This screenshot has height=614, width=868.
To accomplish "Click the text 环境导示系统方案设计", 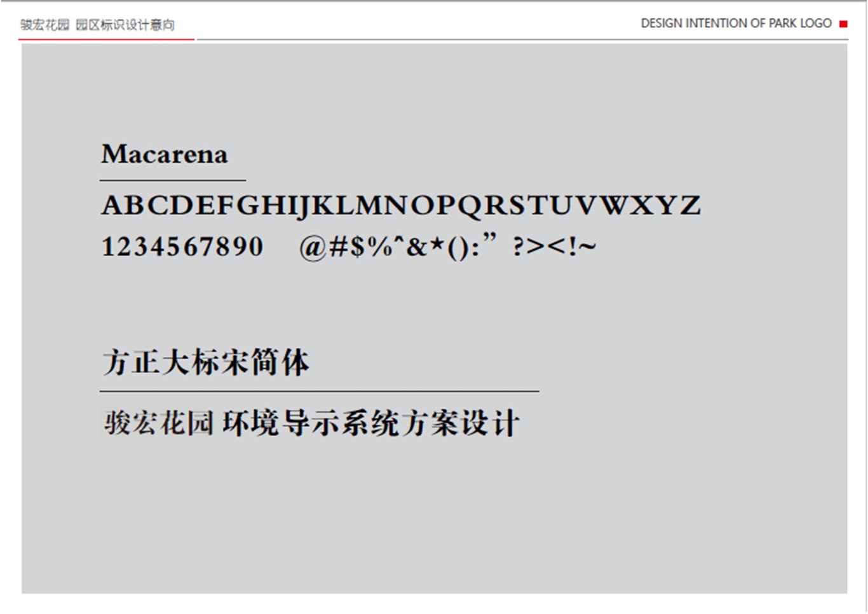I will [x=371, y=423].
